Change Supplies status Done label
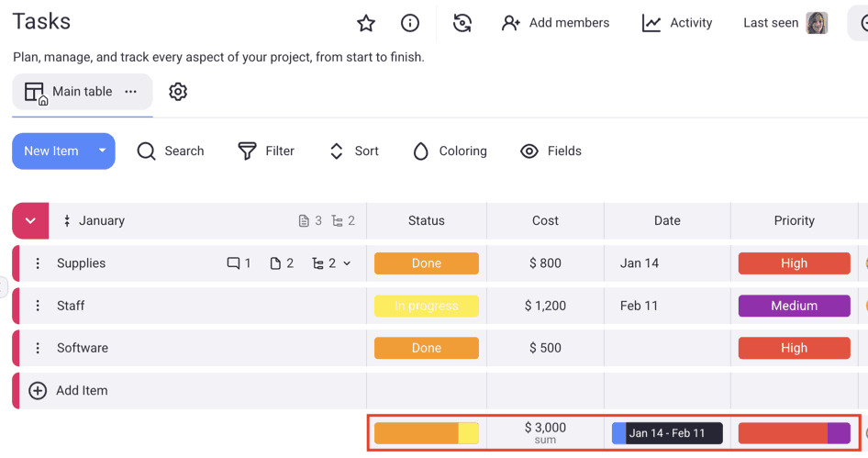This screenshot has width=868, height=458. pos(427,263)
